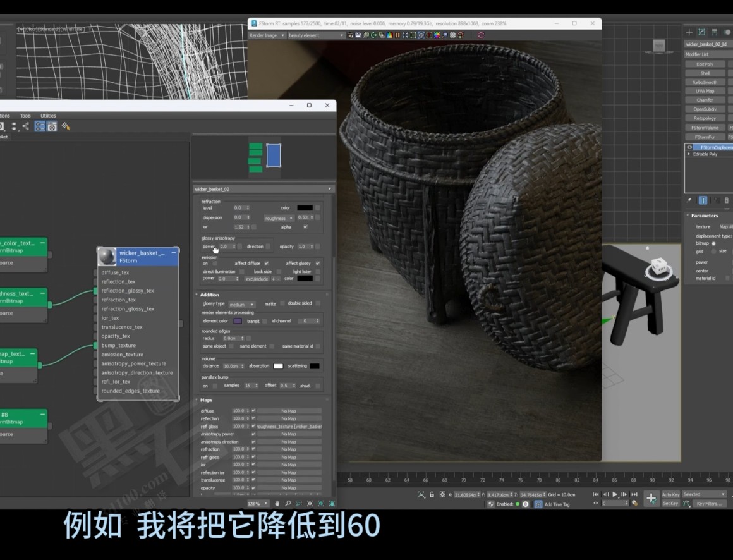Image resolution: width=733 pixels, height=560 pixels.
Task: Click the Add Time Tag icon
Action: [x=538, y=504]
